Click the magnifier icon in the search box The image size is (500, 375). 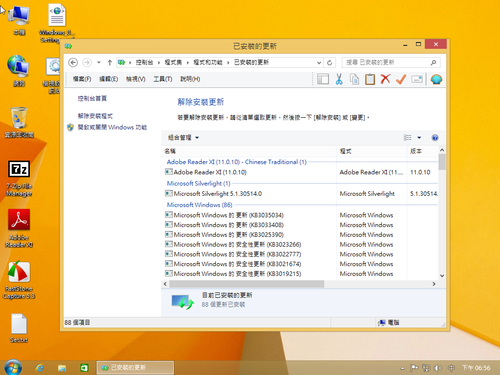[x=433, y=62]
